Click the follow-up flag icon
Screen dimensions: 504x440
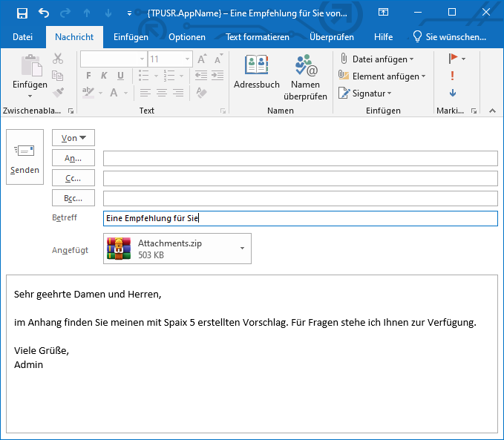[x=453, y=59]
